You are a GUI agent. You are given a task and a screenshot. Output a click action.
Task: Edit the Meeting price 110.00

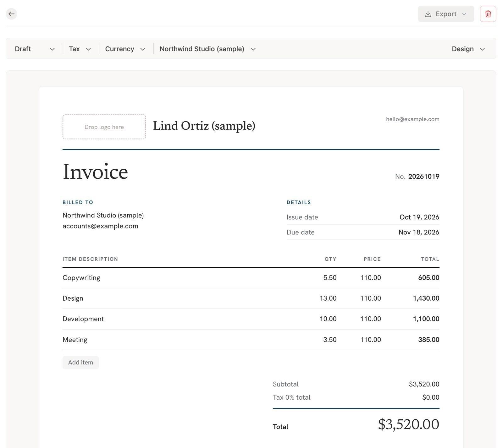coord(370,340)
